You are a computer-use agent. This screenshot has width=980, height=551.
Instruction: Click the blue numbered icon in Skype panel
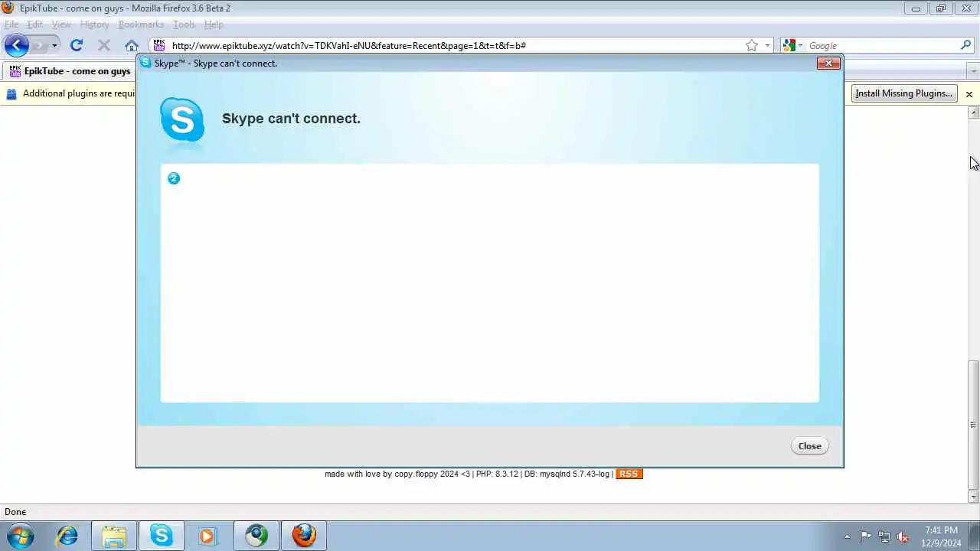174,178
